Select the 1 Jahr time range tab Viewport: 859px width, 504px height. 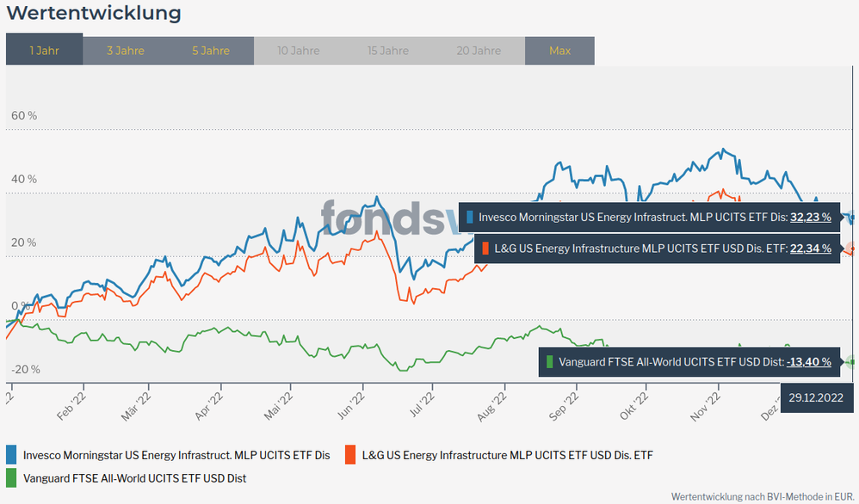pyautogui.click(x=44, y=51)
